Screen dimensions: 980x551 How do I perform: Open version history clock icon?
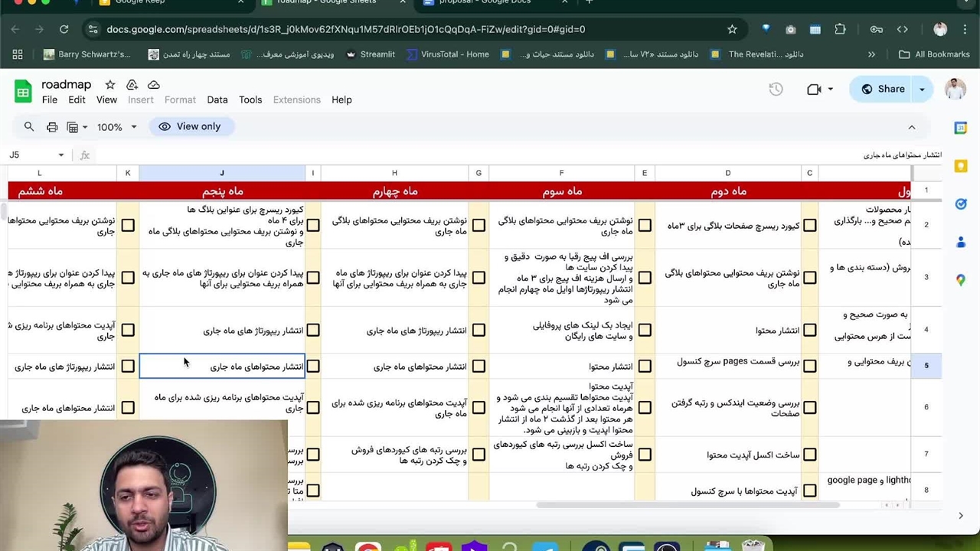[776, 90]
